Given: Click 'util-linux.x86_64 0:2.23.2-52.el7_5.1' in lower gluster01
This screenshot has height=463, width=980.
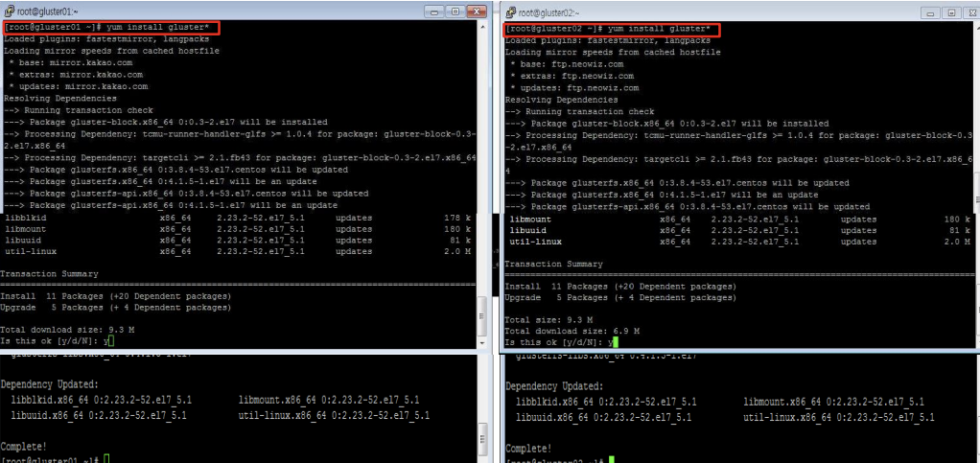Looking at the screenshot, I should 334,415.
